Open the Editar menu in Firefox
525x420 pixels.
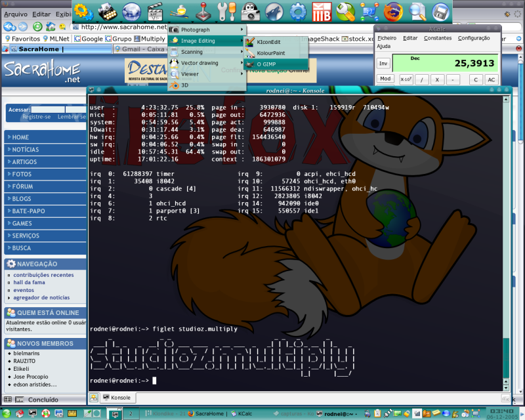point(41,14)
